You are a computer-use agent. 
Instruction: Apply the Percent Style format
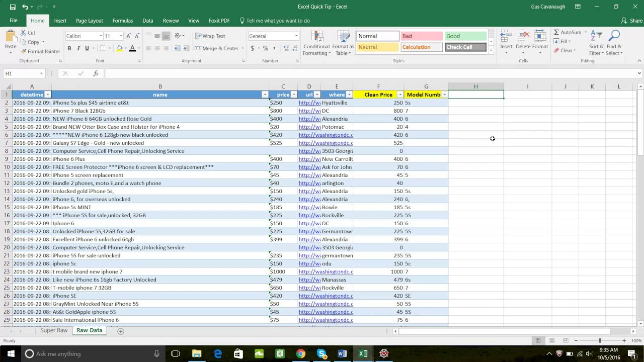[265, 48]
